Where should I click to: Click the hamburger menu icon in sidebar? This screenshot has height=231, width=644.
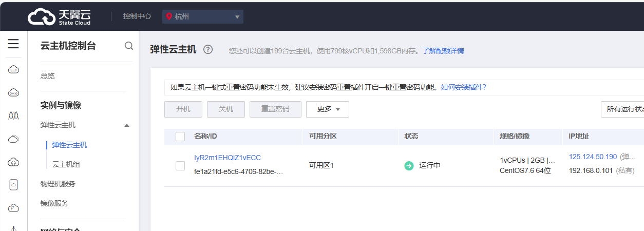[x=13, y=44]
